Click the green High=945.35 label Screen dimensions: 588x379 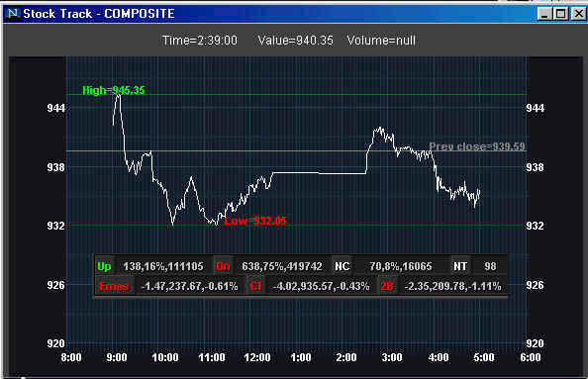pyautogui.click(x=113, y=90)
